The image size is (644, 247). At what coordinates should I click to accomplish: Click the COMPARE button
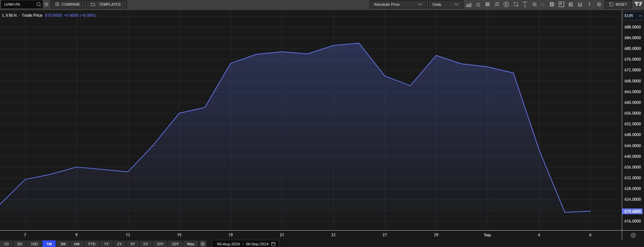coord(67,4)
